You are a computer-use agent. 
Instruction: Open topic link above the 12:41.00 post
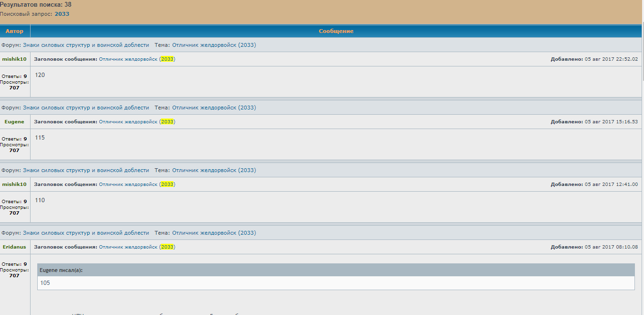(x=214, y=170)
